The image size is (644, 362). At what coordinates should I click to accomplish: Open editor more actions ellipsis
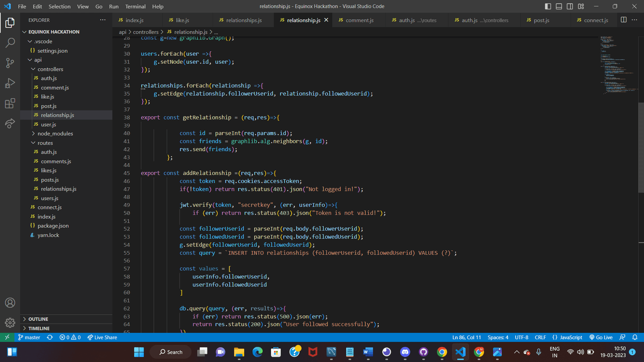(x=634, y=20)
